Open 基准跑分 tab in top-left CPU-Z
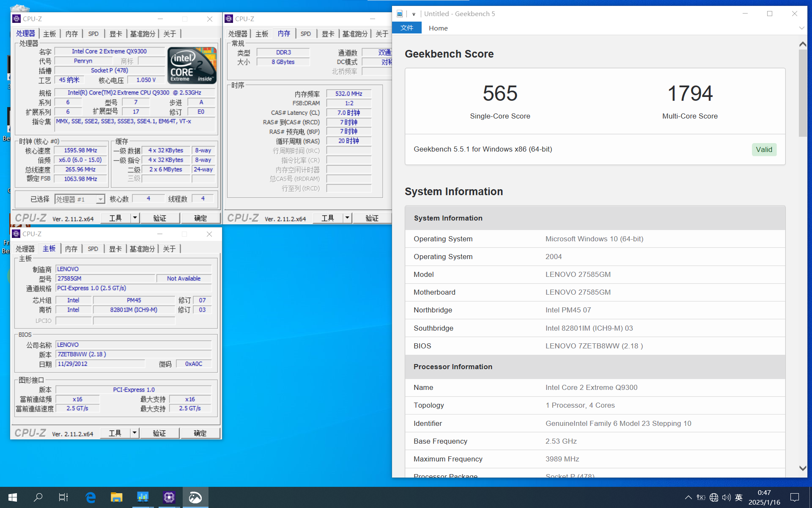This screenshot has height=508, width=812. click(x=143, y=34)
